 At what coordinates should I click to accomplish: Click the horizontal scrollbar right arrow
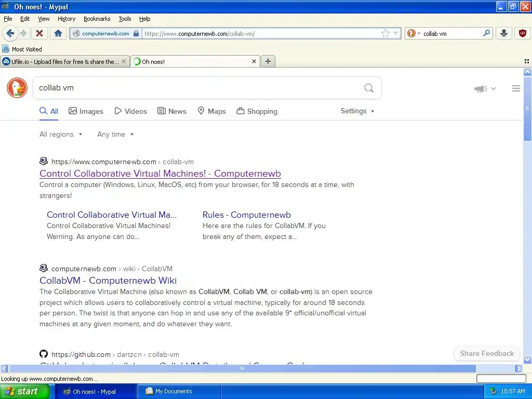tap(518, 368)
